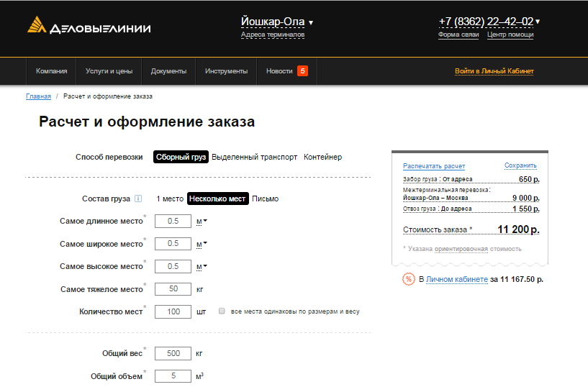Click the info icon beside Состав груза

pyautogui.click(x=138, y=199)
